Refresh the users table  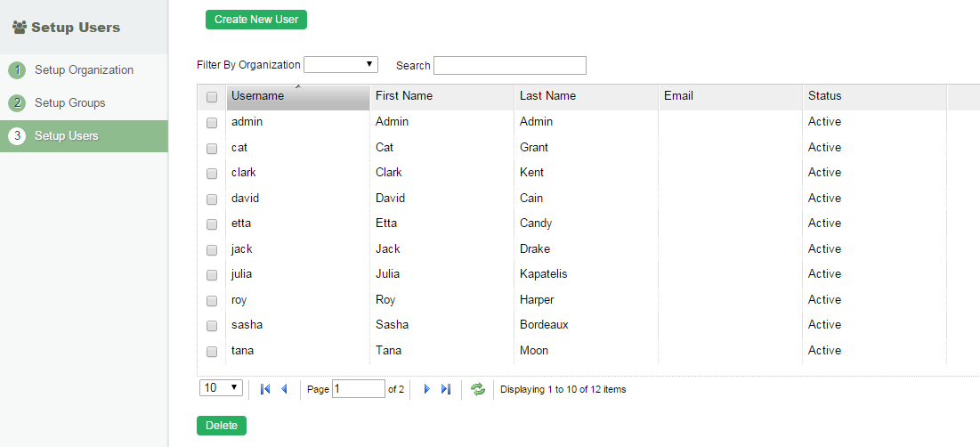coord(478,389)
